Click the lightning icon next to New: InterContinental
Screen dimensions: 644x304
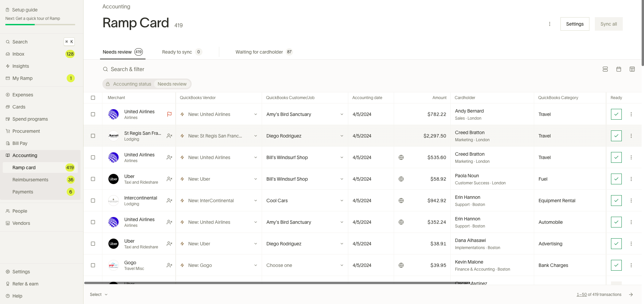click(182, 201)
